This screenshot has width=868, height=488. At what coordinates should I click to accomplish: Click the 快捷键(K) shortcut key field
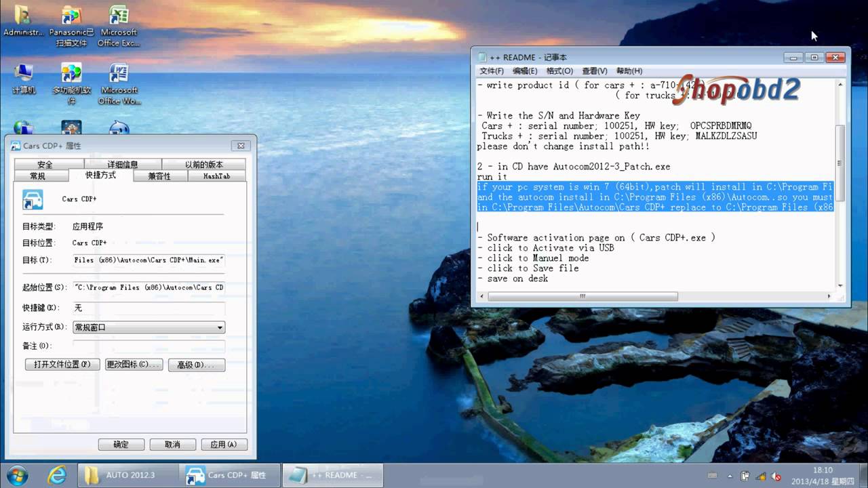[x=149, y=308]
